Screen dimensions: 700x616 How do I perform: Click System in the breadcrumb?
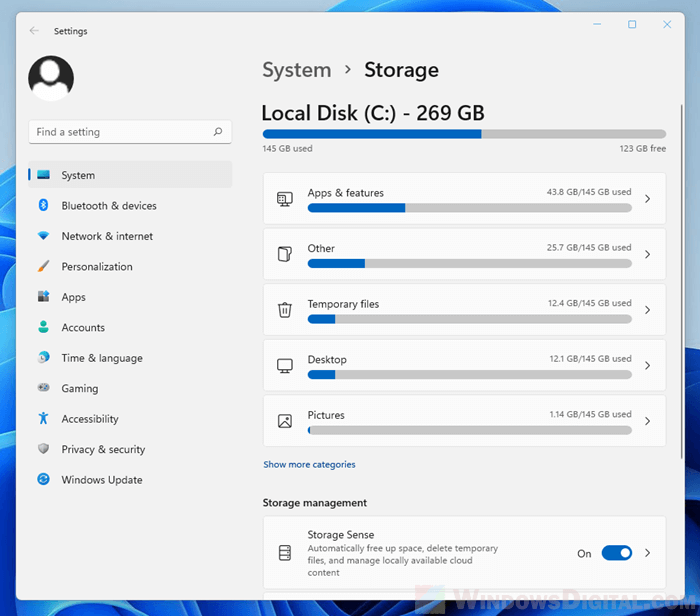[297, 70]
